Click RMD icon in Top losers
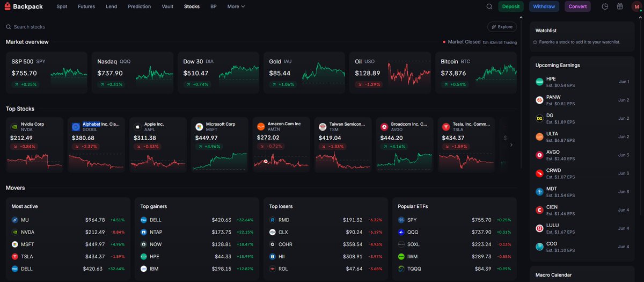 click(273, 220)
